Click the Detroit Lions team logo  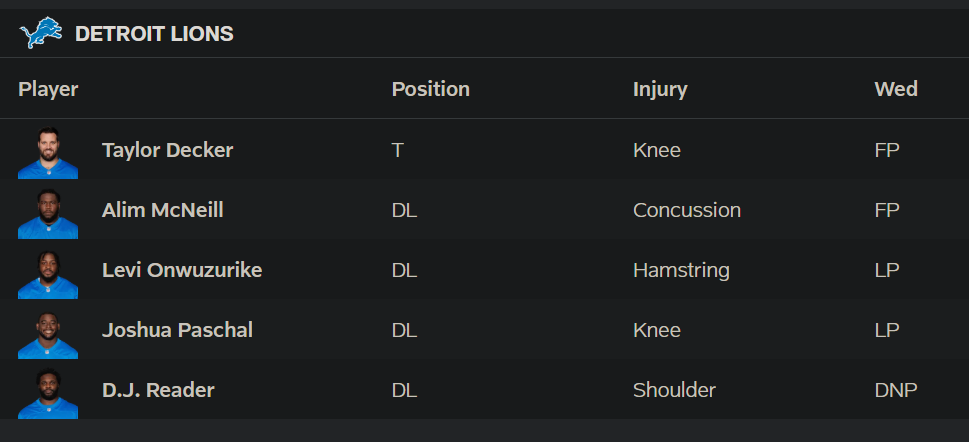point(41,33)
